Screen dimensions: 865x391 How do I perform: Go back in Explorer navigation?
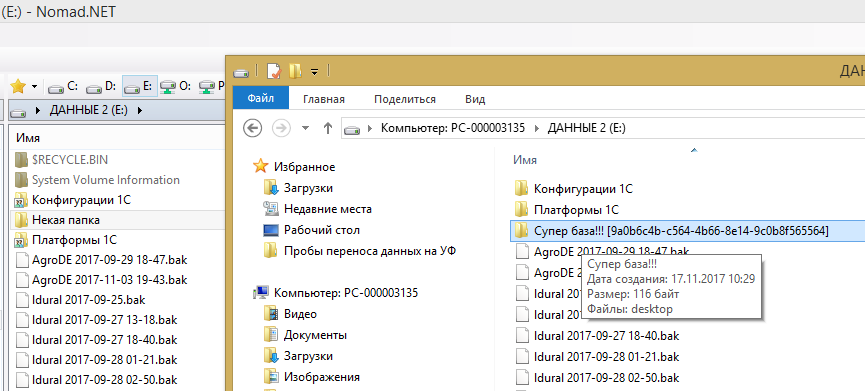click(x=252, y=128)
